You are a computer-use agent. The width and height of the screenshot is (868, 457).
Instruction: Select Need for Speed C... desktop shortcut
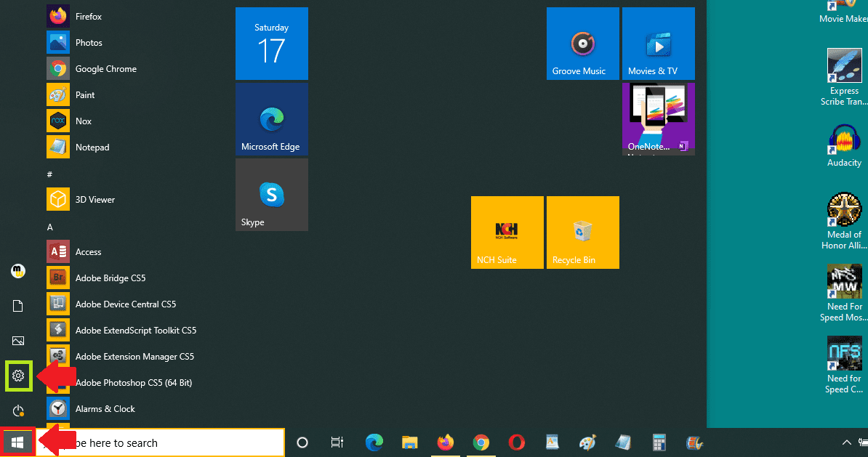pos(844,365)
